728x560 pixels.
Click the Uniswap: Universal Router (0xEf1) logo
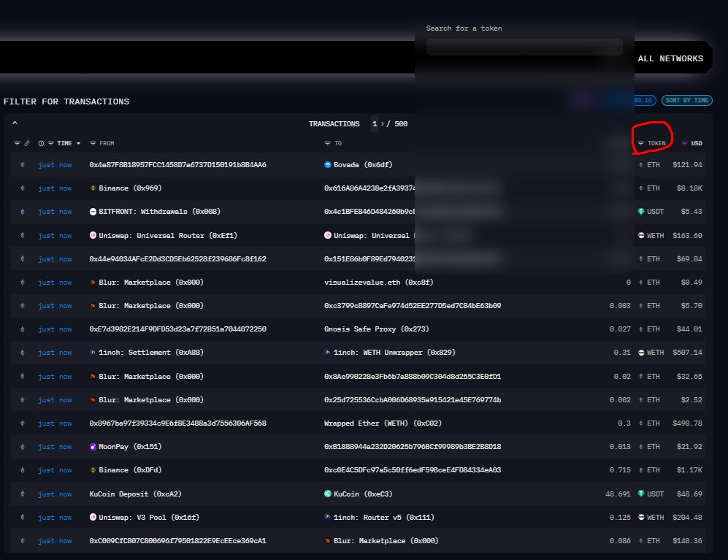(93, 235)
